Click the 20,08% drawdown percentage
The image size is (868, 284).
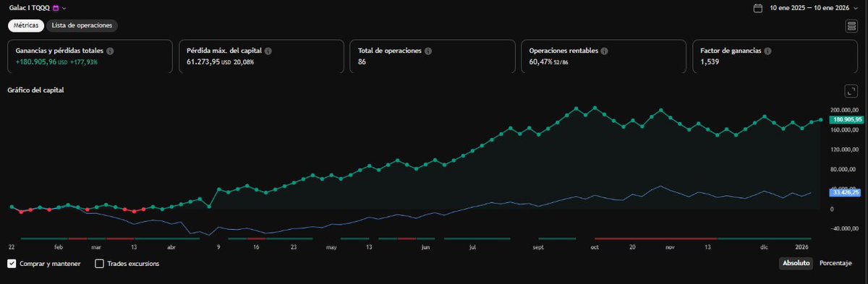click(x=243, y=62)
